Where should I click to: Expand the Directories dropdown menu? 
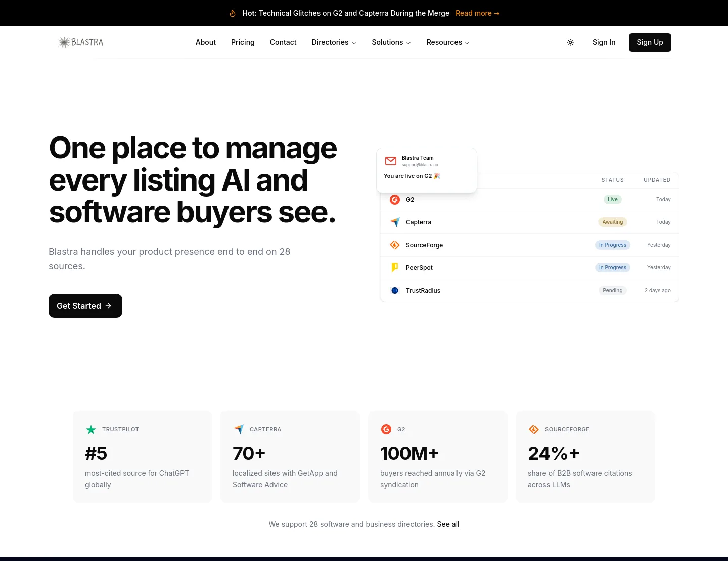334,42
